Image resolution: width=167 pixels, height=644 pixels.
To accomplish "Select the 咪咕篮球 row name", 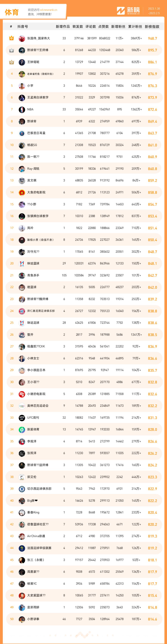I will 33,263.
